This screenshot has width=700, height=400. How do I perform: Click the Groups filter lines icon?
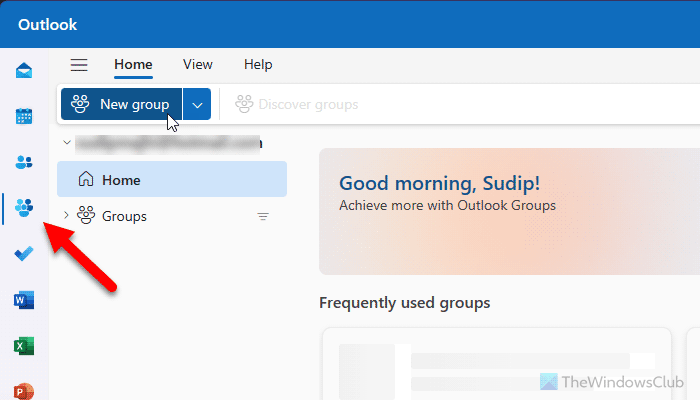point(263,216)
